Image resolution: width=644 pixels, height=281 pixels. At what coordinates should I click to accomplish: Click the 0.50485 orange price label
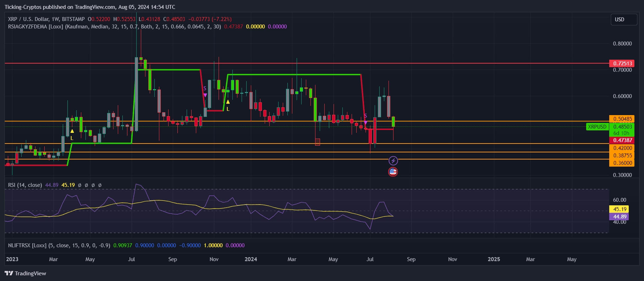tap(622, 119)
